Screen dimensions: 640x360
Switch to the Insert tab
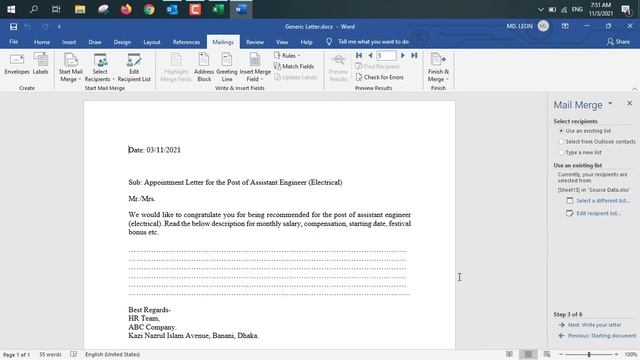[x=69, y=42]
